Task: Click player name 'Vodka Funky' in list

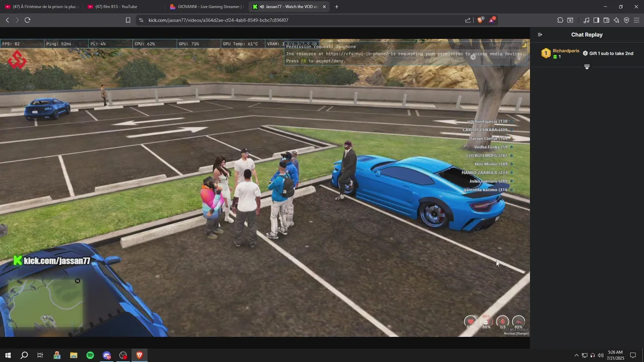Action: click(x=491, y=147)
